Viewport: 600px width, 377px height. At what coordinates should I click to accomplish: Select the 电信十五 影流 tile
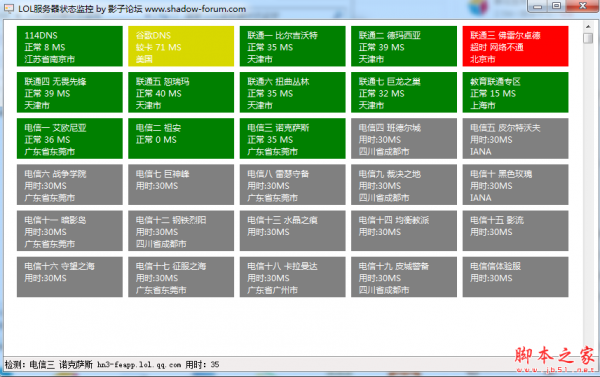coord(515,231)
